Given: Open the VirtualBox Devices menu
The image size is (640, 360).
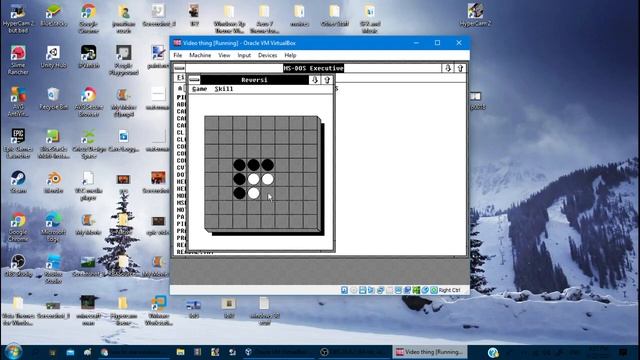Looking at the screenshot, I should click(x=267, y=55).
